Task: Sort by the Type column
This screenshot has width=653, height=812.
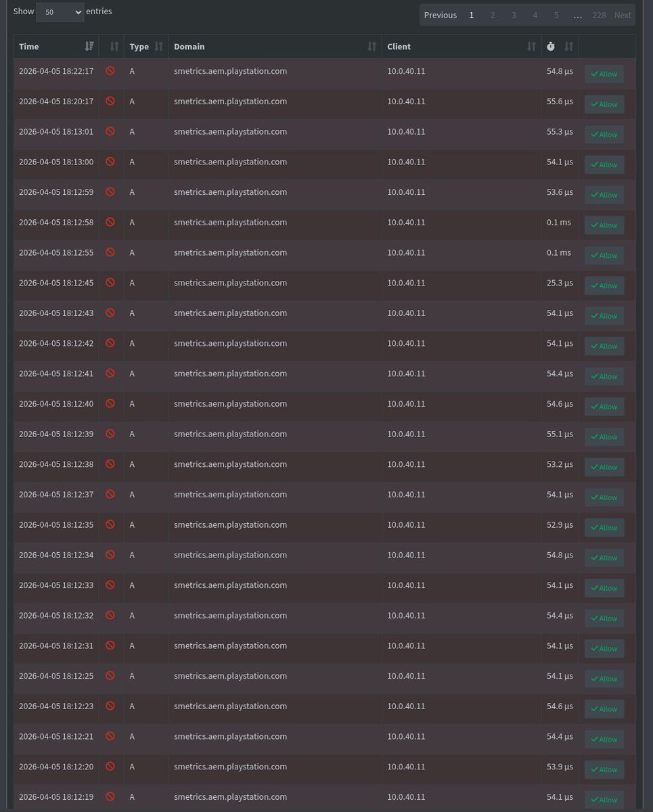Action: click(x=146, y=47)
